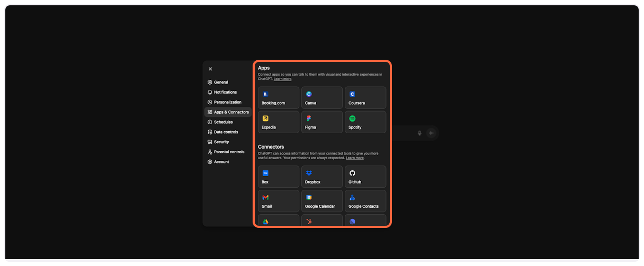The image size is (644, 266).
Task: Click the microphone dictation icon behind dialog
Action: coord(419,133)
